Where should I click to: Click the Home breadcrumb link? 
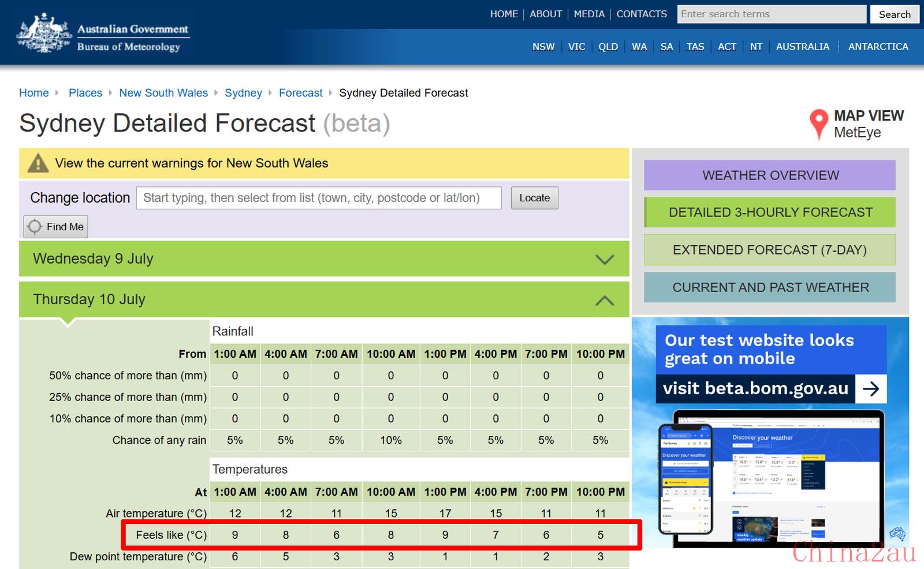34,93
